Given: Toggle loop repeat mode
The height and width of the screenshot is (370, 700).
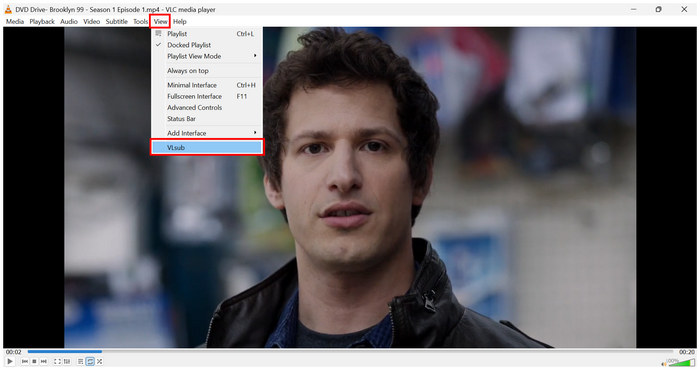Looking at the screenshot, I should (90, 361).
